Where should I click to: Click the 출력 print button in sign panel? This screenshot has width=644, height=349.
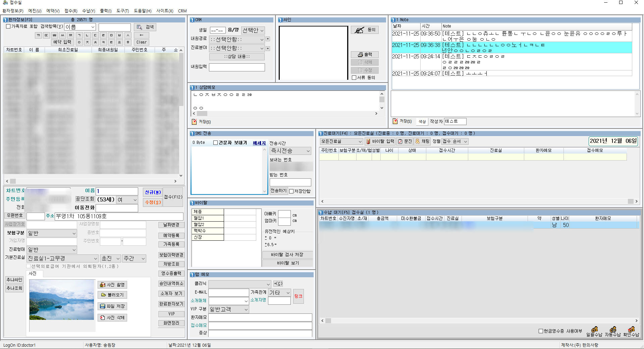[x=365, y=54]
